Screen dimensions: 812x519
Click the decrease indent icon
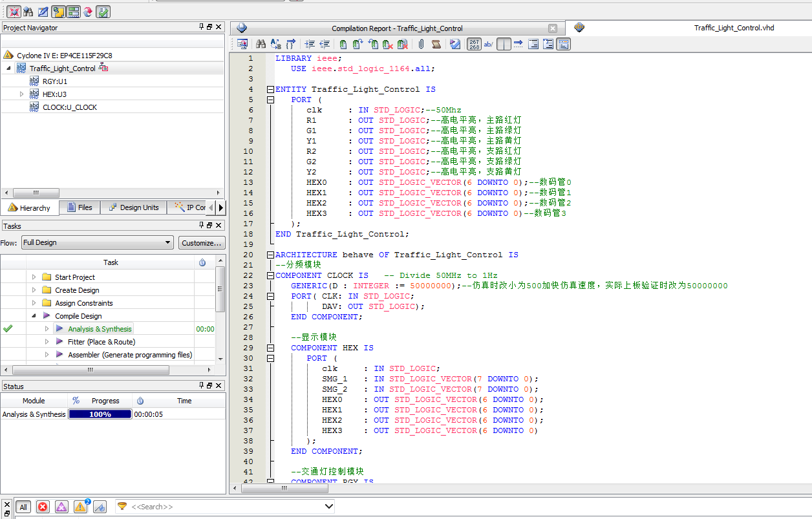[325, 44]
